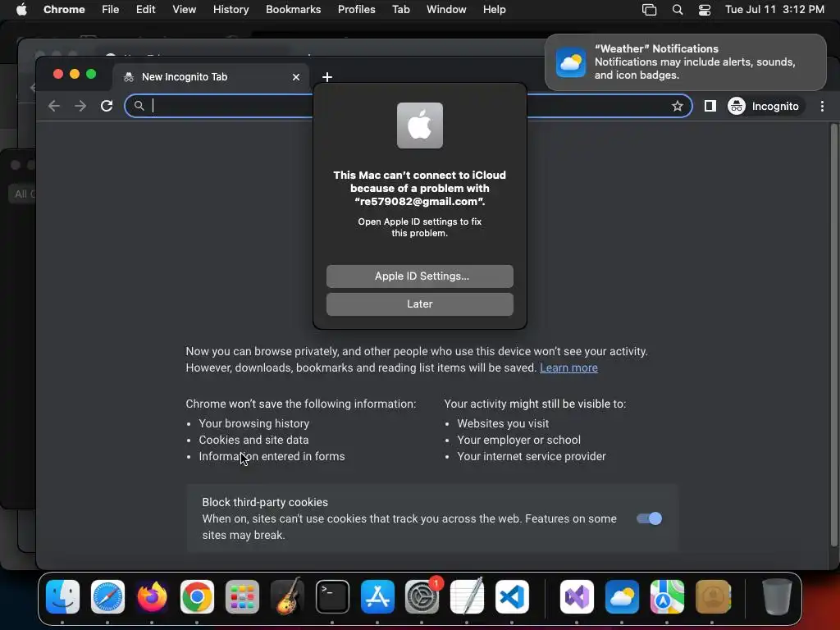Launch GarageBand from the dock
The height and width of the screenshot is (630, 840).
pyautogui.click(x=288, y=596)
